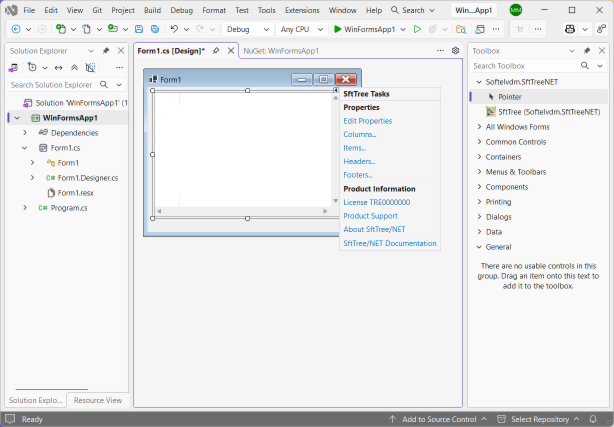Start WinFormsApp1 with green play button
Image resolution: width=614 pixels, height=427 pixels.
click(x=338, y=29)
